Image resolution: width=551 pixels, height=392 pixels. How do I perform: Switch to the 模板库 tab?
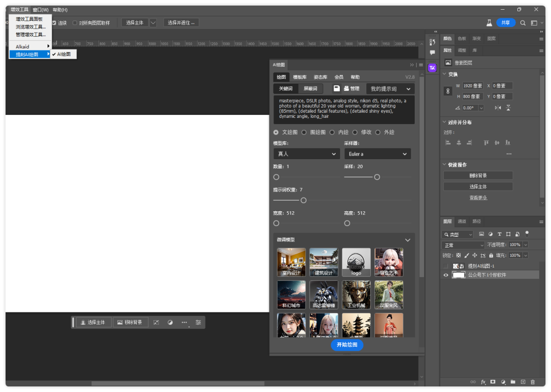tap(299, 77)
